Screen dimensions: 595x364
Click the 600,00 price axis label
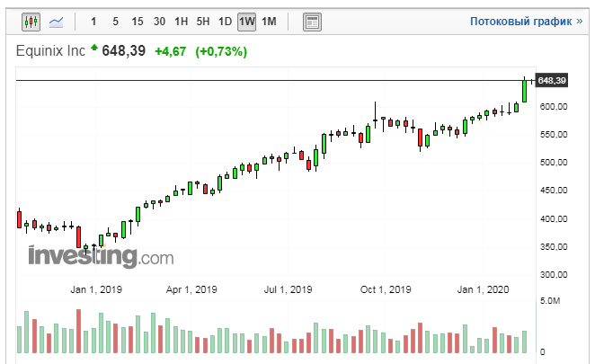pos(554,107)
